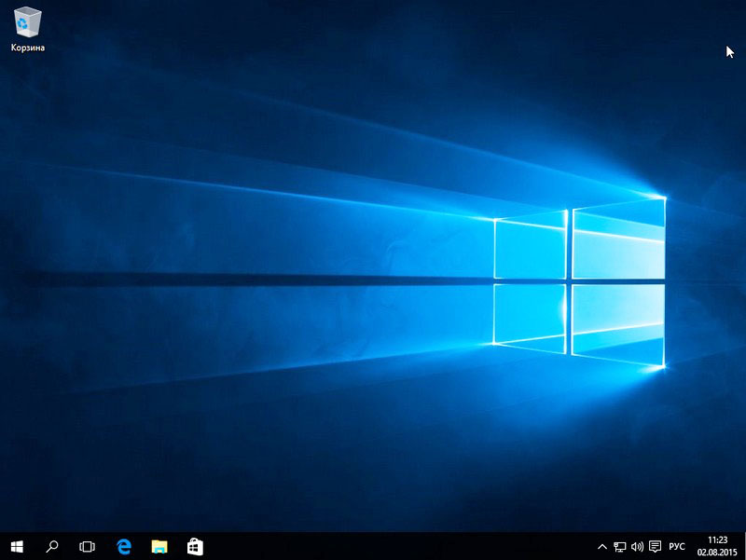This screenshot has width=746, height=560.
Task: Launch Microsoft Edge from the taskbar
Action: point(124,547)
